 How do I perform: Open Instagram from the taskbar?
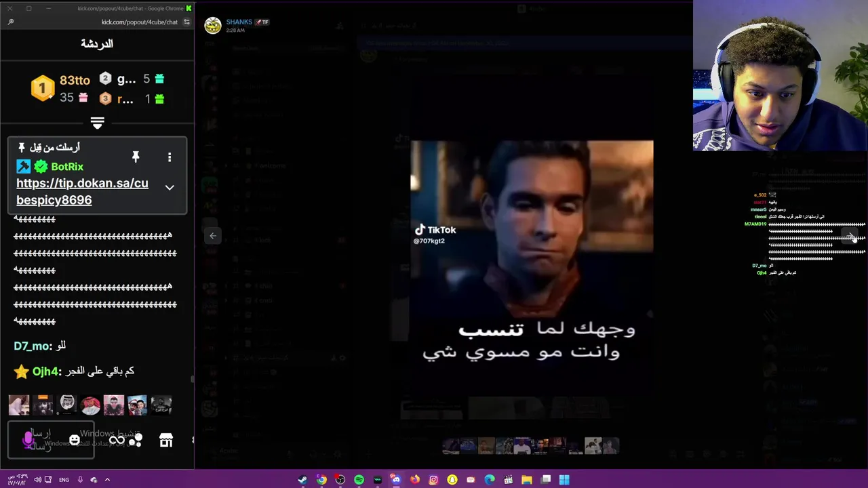(433, 480)
